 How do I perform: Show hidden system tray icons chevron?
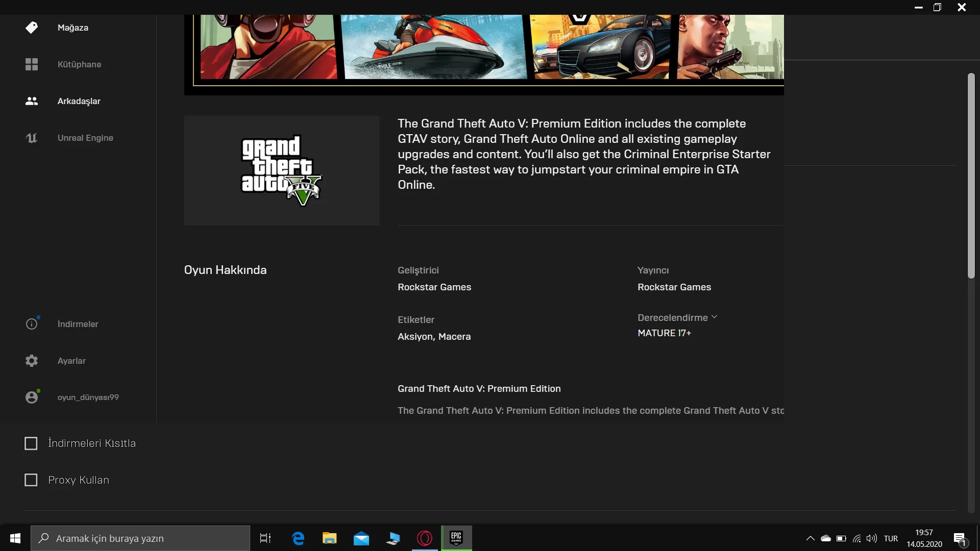pyautogui.click(x=810, y=538)
